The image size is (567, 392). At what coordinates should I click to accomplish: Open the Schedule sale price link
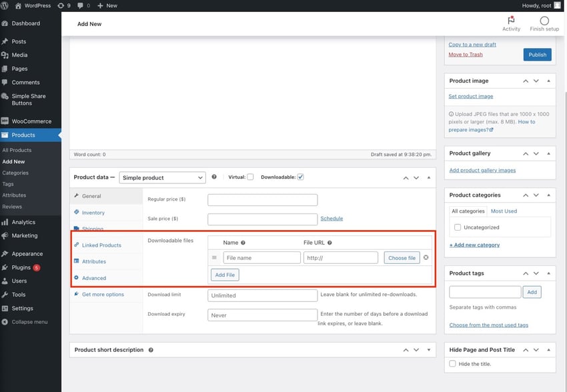coord(332,219)
